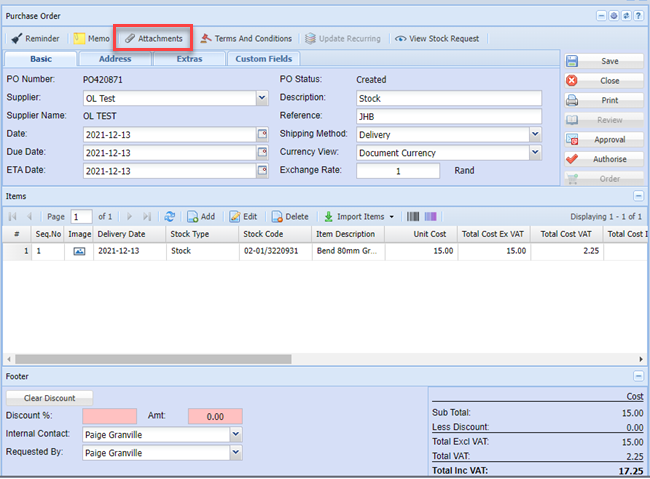Click the item image icon in row 1
650x479 pixels.
pyautogui.click(x=79, y=251)
